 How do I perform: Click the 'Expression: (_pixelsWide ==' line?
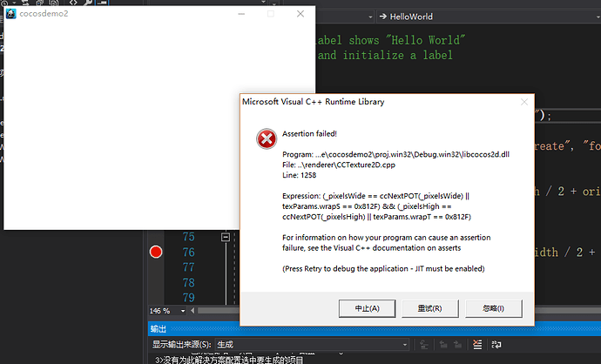375,196
